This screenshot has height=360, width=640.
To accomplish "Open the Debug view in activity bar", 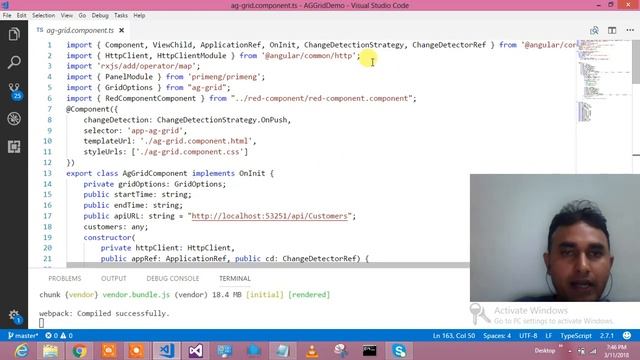I will pos(14,119).
